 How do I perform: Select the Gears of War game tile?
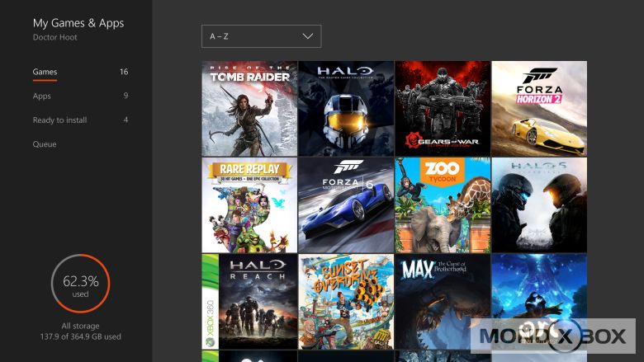pyautogui.click(x=442, y=109)
